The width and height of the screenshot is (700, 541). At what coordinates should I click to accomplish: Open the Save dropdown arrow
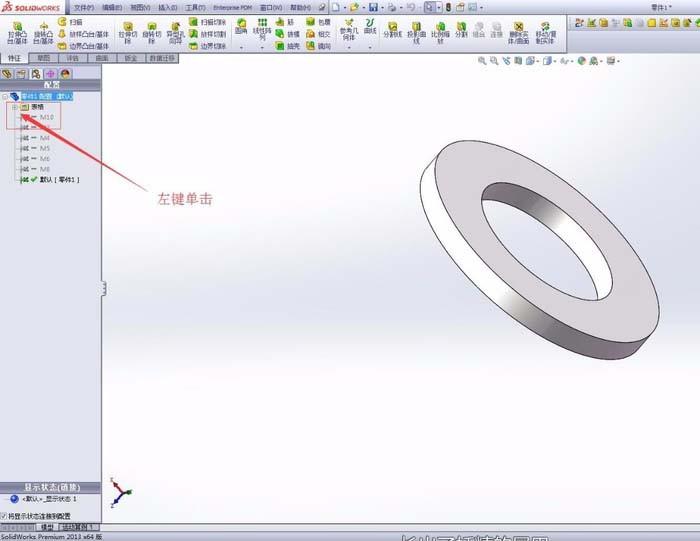[x=382, y=8]
